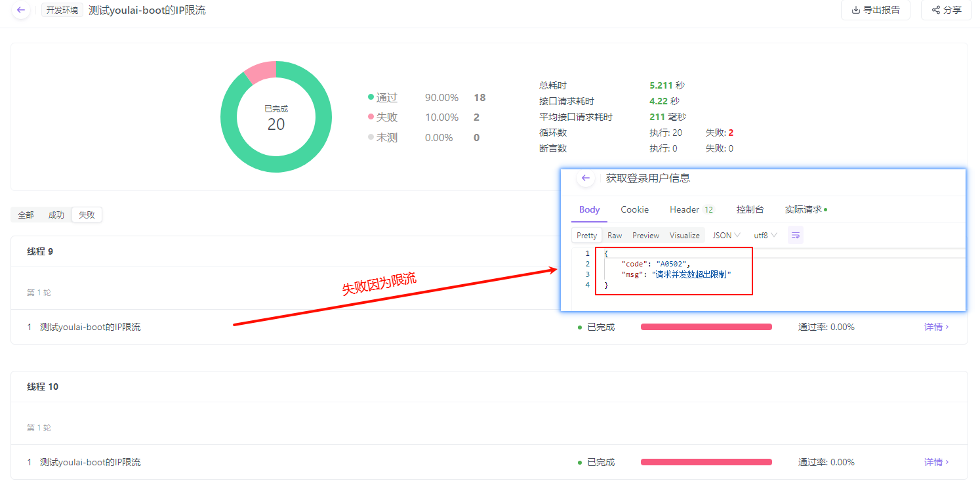Switch to Visualize response view
The height and width of the screenshot is (485, 980).
[x=685, y=235]
